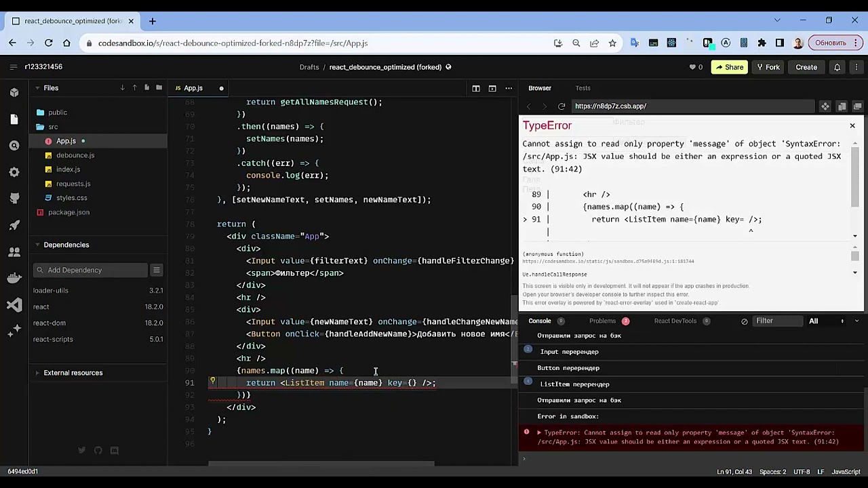Viewport: 868px width, 488px height.
Task: Open the Explorer files sidebar icon
Action: pos(14,119)
